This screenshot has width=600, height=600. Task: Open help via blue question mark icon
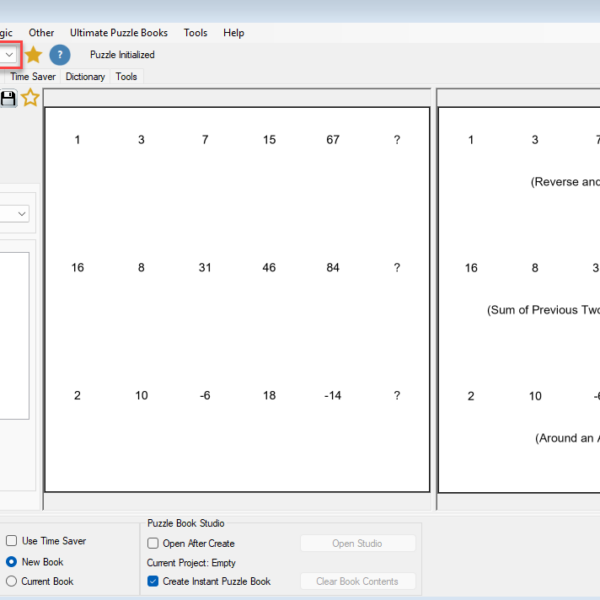[60, 55]
